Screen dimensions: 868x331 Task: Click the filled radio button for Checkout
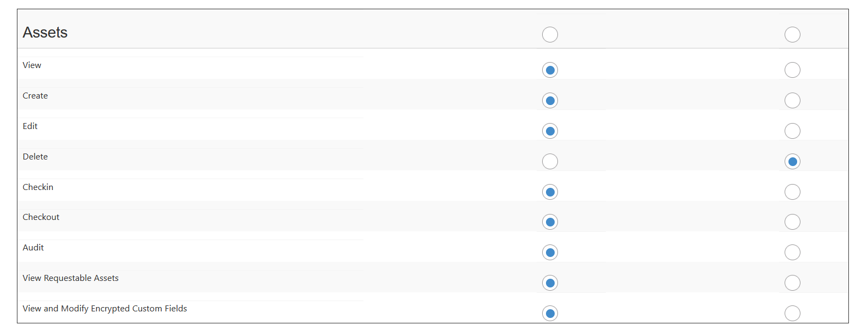(x=550, y=222)
